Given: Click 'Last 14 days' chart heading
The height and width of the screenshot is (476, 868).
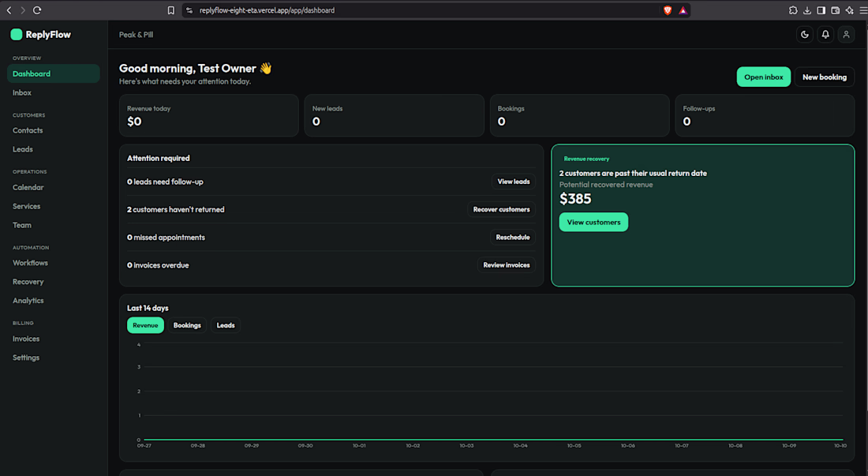Looking at the screenshot, I should 148,308.
